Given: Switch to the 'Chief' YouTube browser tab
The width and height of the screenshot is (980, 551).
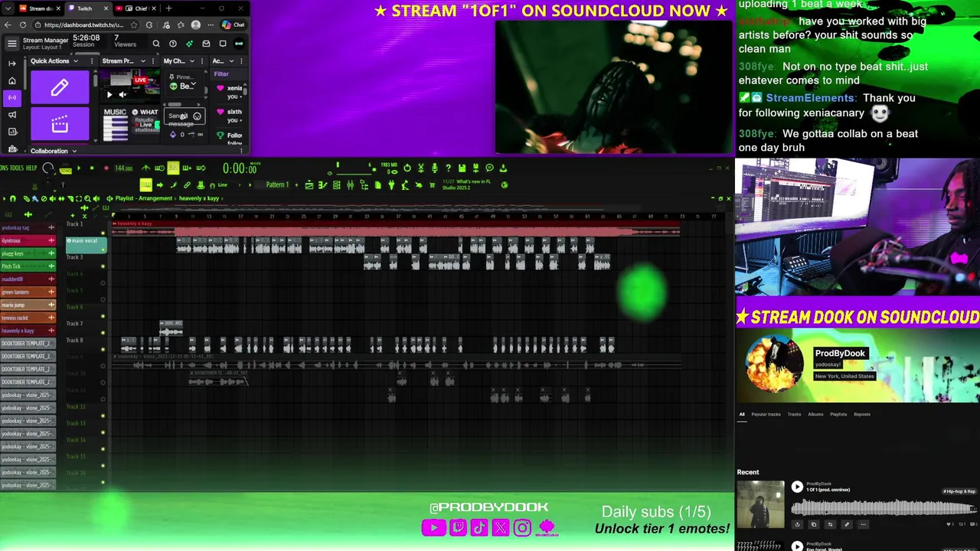Looking at the screenshot, I should point(135,8).
